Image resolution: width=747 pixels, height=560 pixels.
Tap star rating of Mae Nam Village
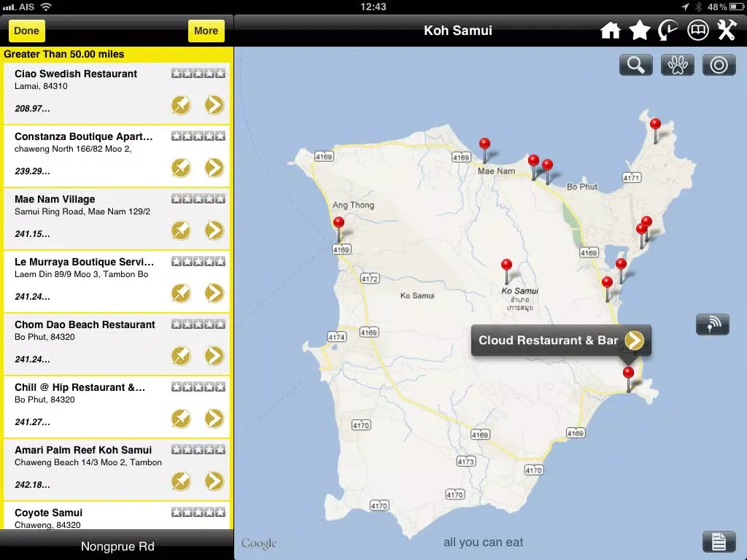(x=198, y=198)
